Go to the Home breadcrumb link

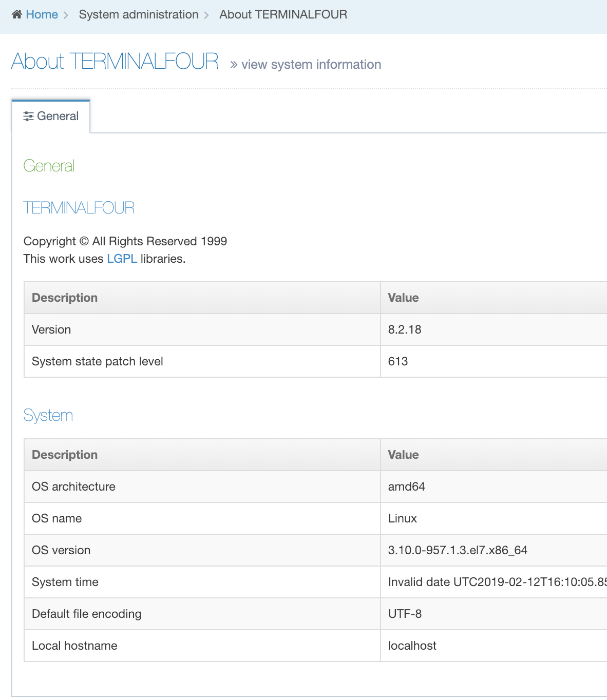point(42,14)
